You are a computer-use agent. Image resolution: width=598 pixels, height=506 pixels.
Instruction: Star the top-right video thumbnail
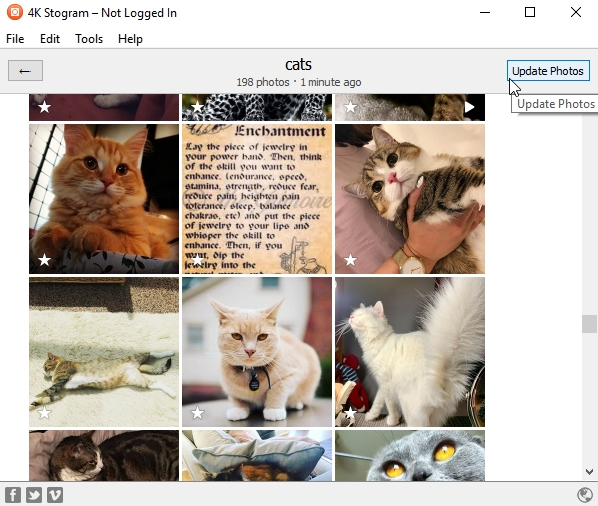tap(350, 107)
